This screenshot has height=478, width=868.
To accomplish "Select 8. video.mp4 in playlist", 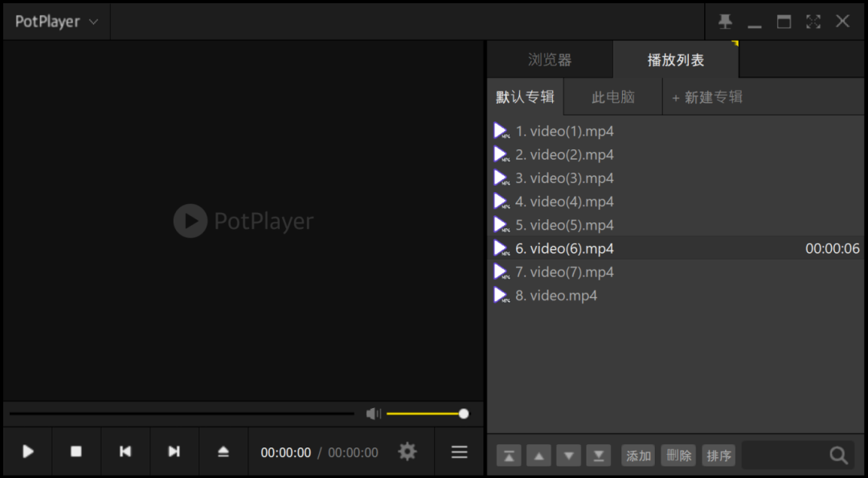I will point(676,296).
